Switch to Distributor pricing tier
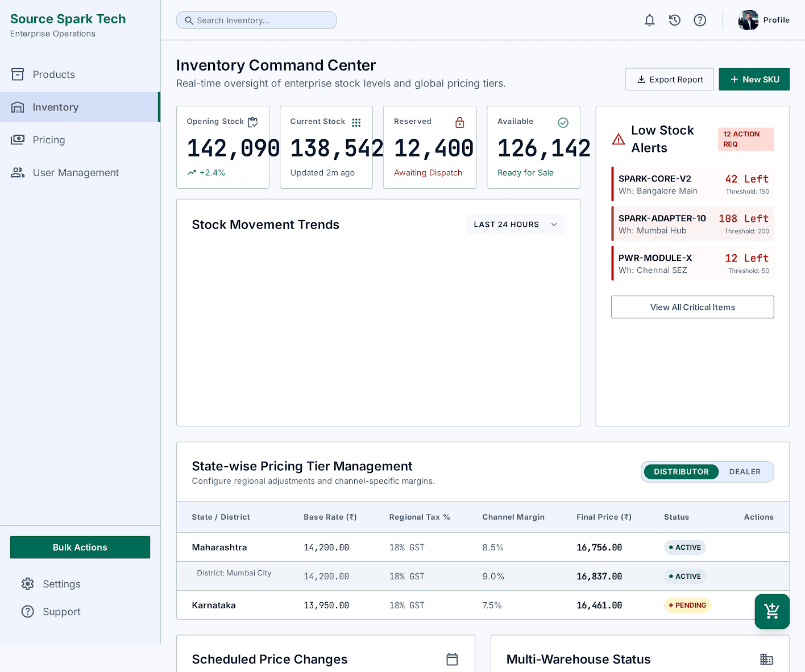The height and width of the screenshot is (672, 805). [x=681, y=472]
